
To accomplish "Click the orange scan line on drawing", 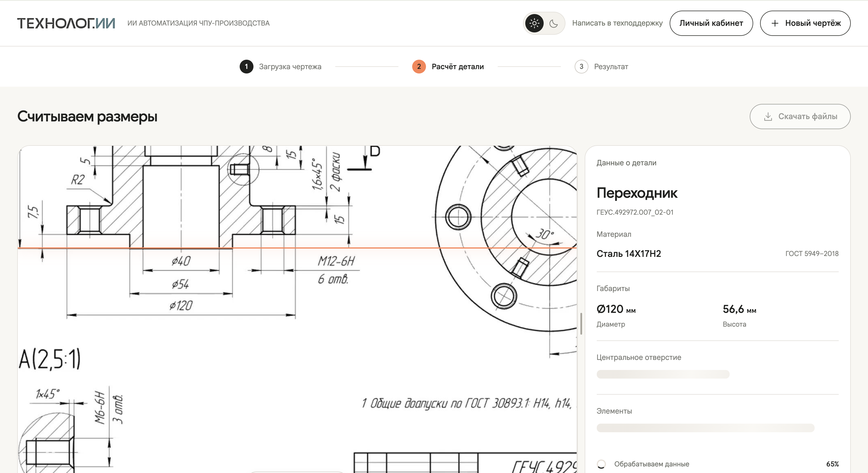I will coord(297,248).
